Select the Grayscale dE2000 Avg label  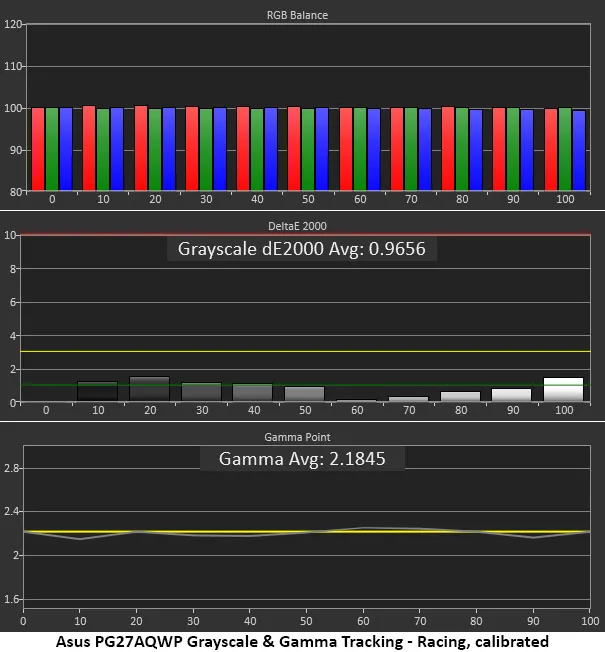point(301,249)
